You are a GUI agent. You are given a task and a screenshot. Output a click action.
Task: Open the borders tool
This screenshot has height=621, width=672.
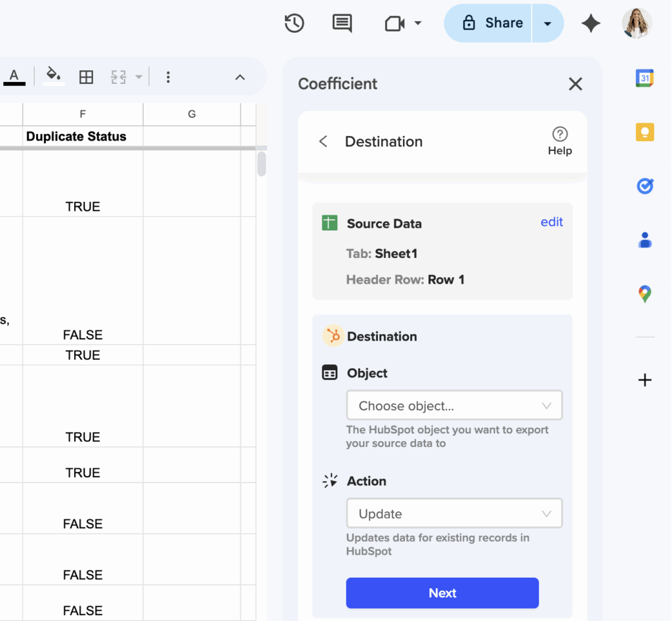(x=86, y=77)
